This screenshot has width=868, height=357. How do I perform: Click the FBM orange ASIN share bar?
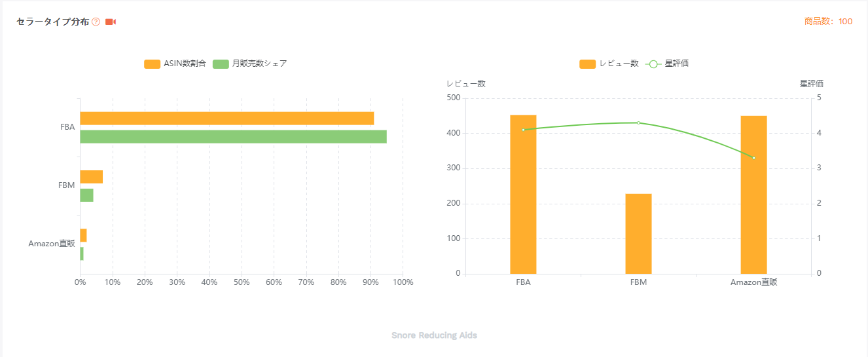pyautogui.click(x=92, y=177)
